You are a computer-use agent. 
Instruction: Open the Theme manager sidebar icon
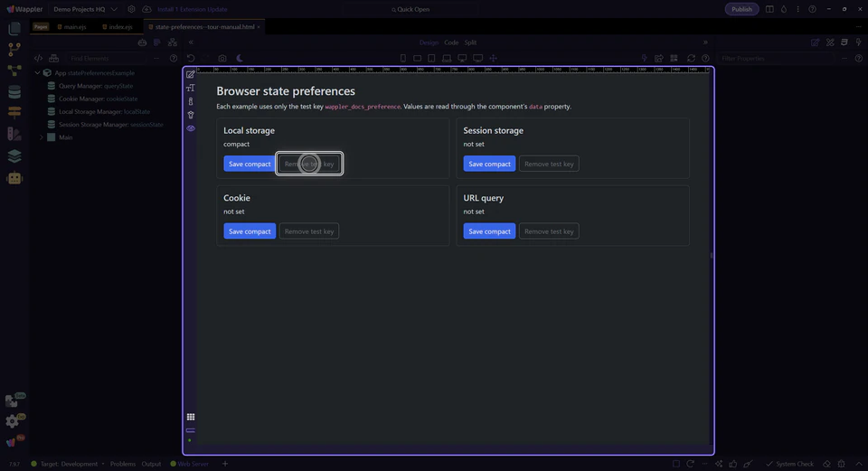click(14, 134)
